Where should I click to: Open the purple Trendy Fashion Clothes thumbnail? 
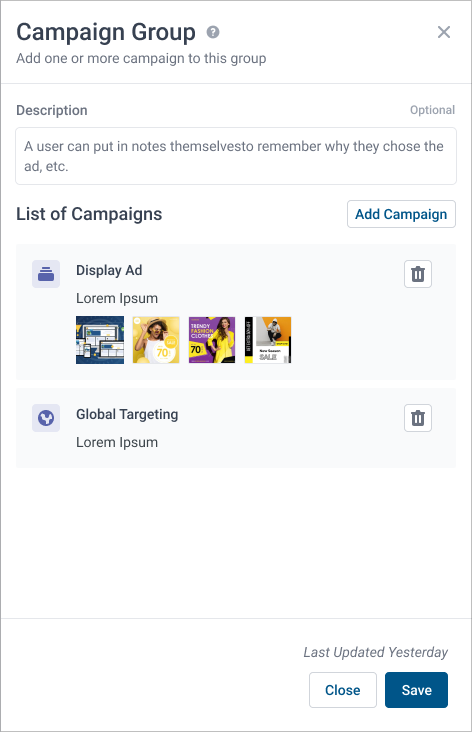coord(212,340)
